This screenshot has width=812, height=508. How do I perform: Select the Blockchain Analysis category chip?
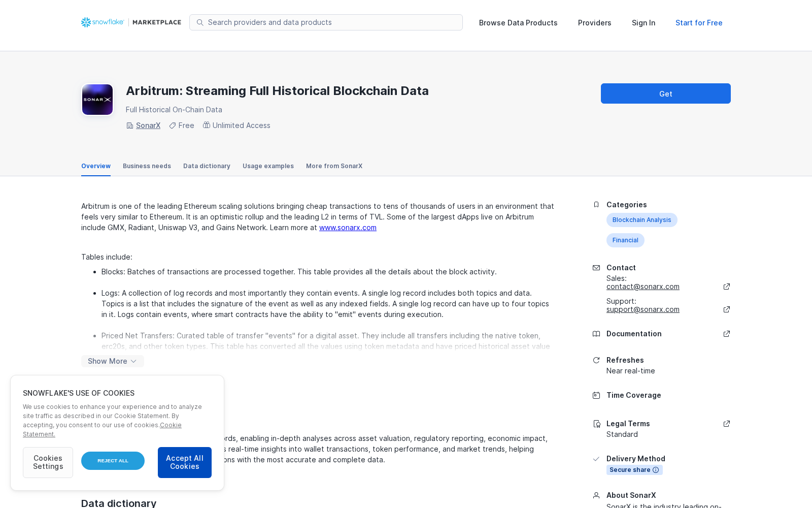coord(641,220)
